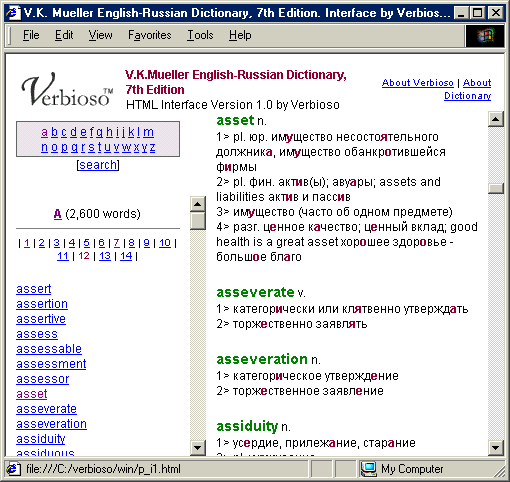Click the word list scroll down arrow
Screen dimensions: 510x482
(x=198, y=448)
